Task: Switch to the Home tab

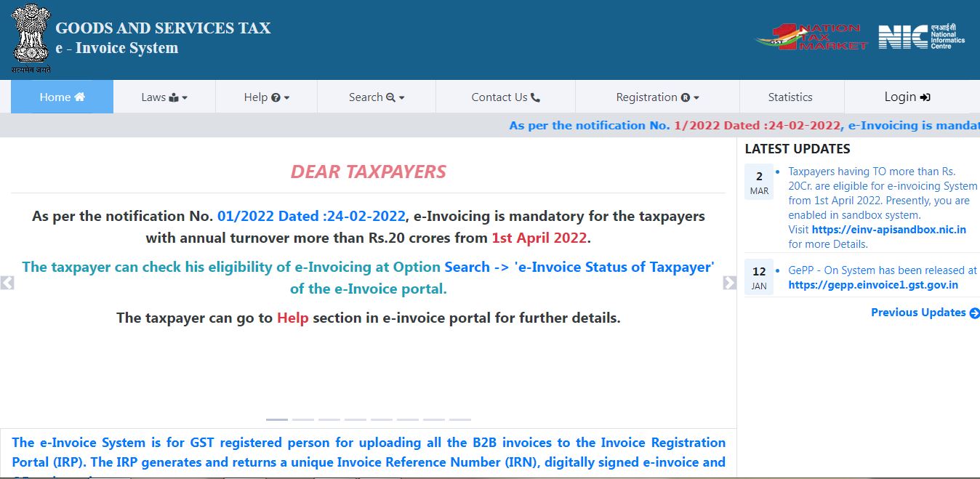Action: point(62,96)
